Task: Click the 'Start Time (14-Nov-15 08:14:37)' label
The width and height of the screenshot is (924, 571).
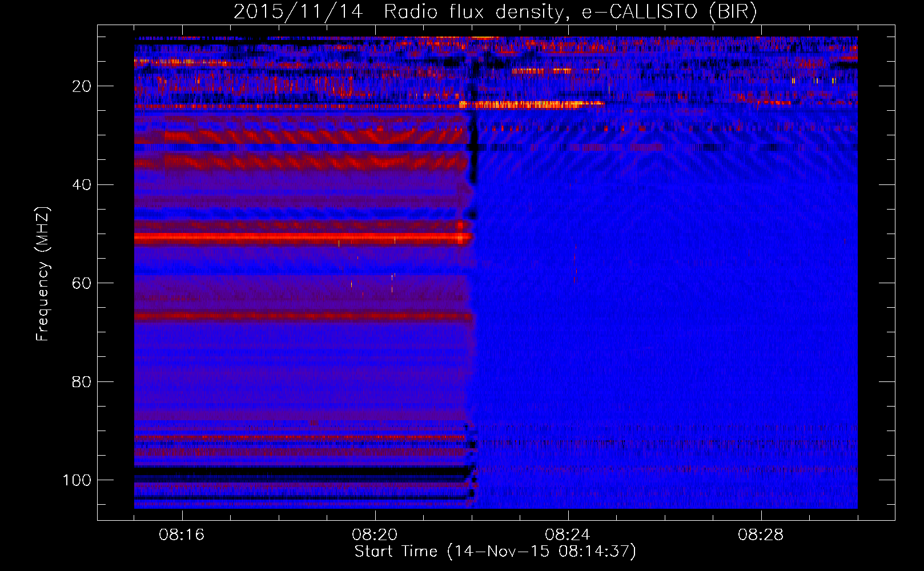Action: (495, 552)
